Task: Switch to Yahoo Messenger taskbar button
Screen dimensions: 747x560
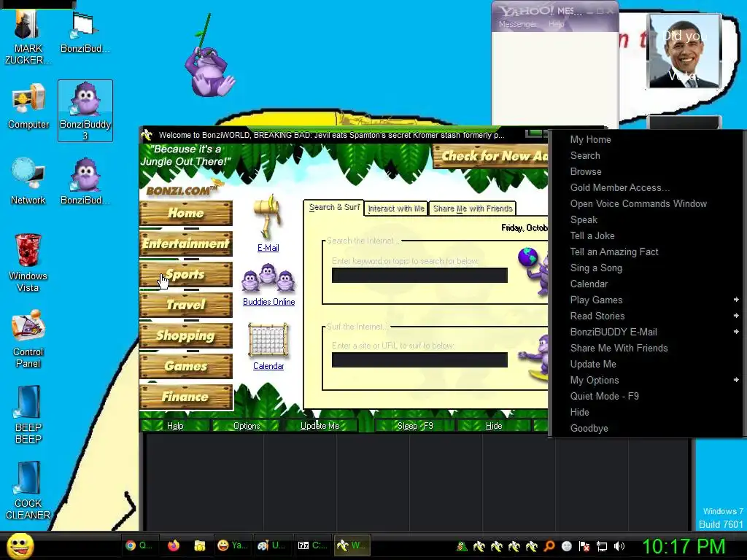Action: 231,545
